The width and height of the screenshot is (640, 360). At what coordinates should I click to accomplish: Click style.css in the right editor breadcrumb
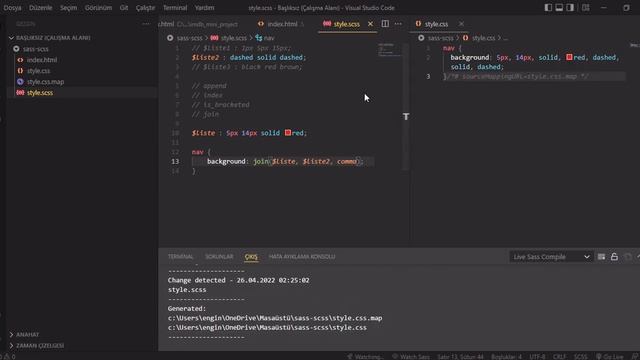point(483,38)
